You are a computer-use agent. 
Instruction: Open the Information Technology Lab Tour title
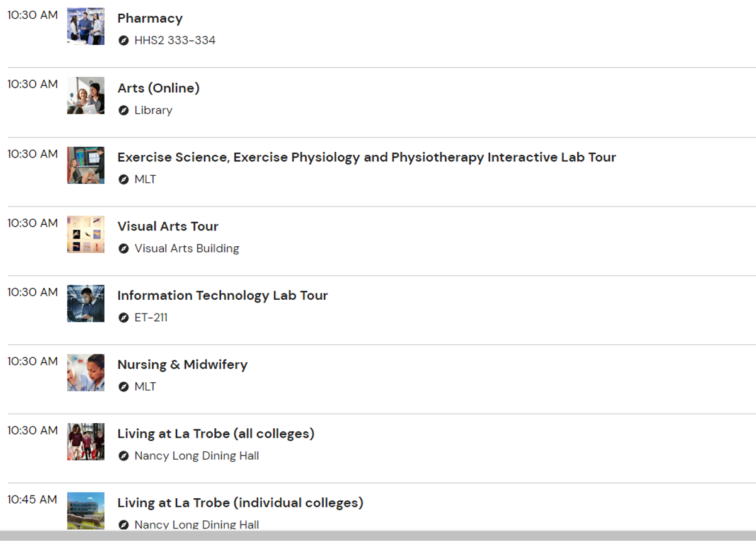pyautogui.click(x=223, y=295)
